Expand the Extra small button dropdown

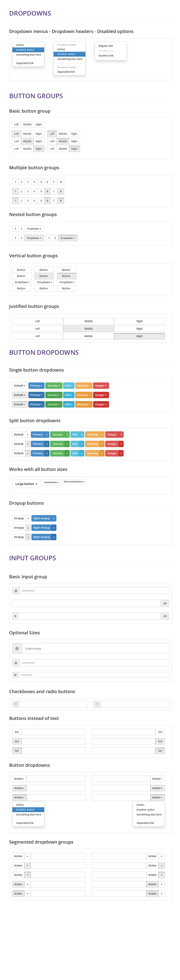coord(74,481)
